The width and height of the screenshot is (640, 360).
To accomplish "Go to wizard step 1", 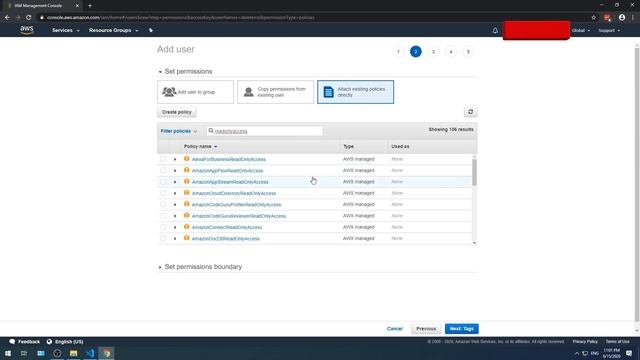I will point(398,52).
